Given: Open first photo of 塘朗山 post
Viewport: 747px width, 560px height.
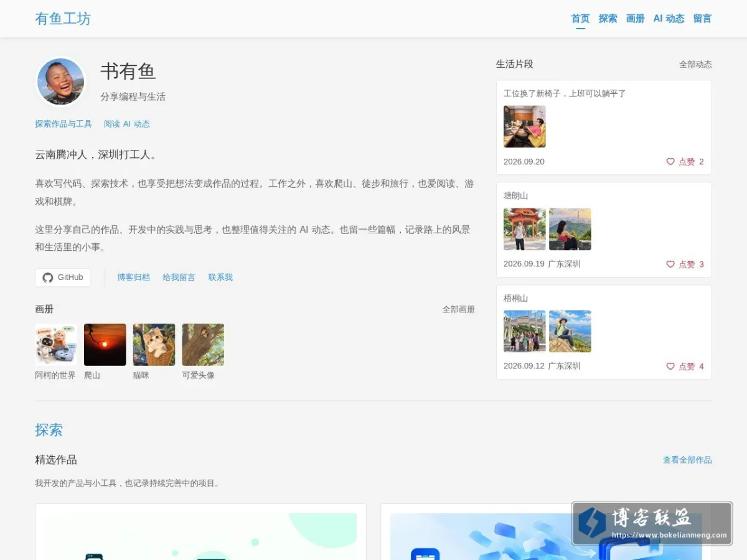Looking at the screenshot, I should point(525,229).
